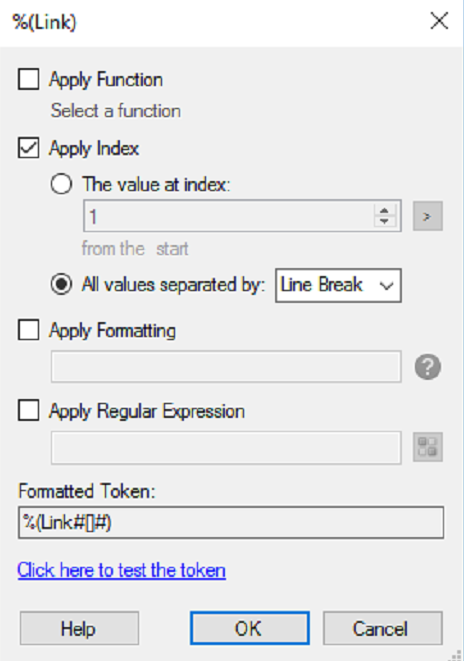
Task: Click into the index number field
Action: click(x=230, y=216)
